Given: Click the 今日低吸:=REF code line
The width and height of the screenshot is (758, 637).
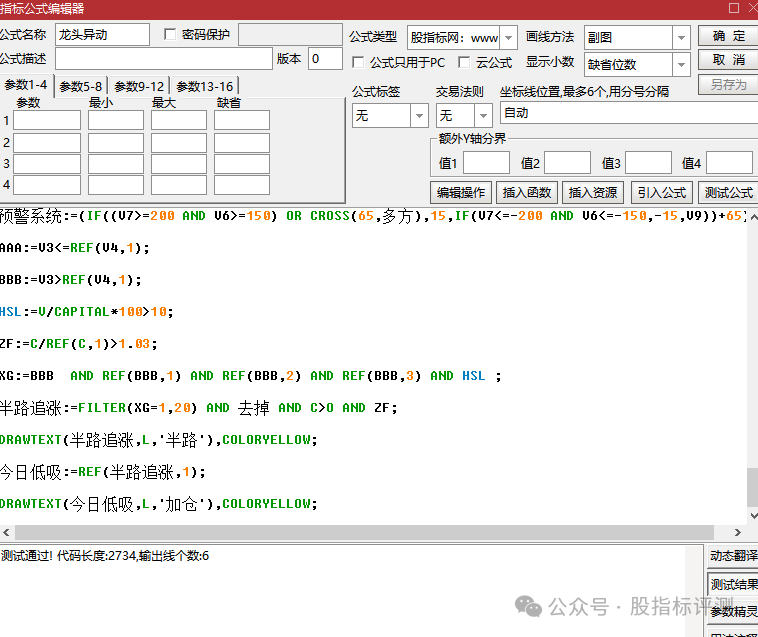Looking at the screenshot, I should [x=103, y=472].
